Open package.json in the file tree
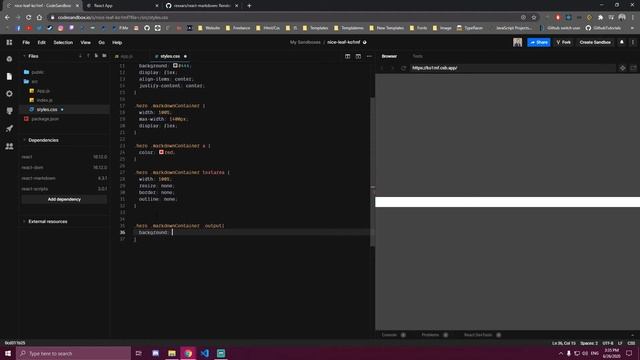 pos(45,119)
